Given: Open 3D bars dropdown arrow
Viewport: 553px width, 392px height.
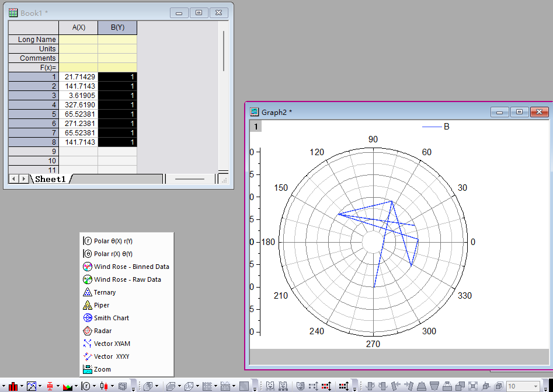Looking at the screenshot, I should pyautogui.click(x=156, y=386).
